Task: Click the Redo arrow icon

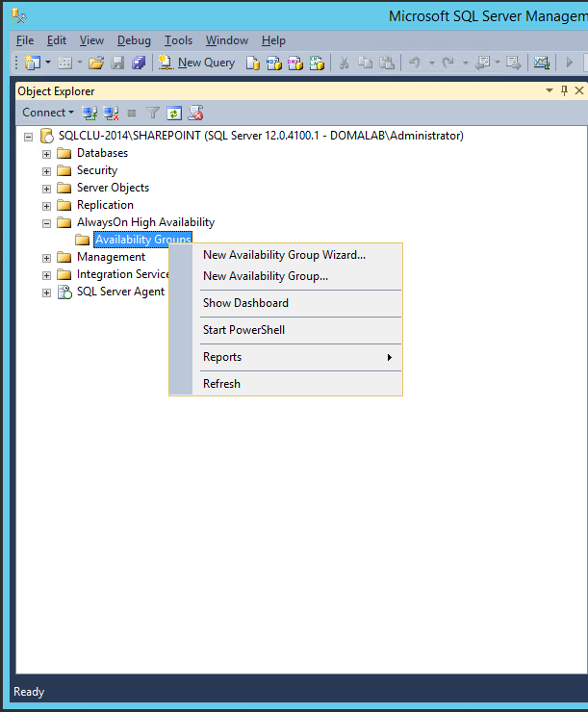Action: click(448, 63)
